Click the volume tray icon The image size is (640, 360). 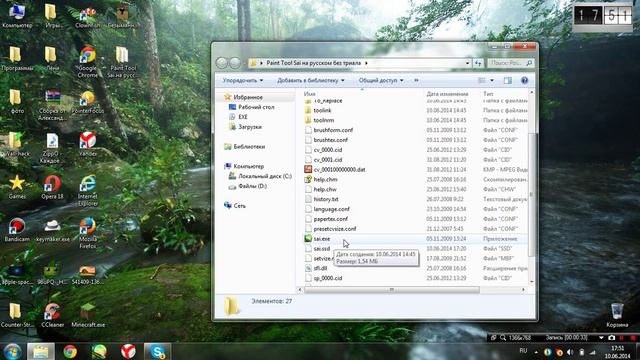click(570, 352)
